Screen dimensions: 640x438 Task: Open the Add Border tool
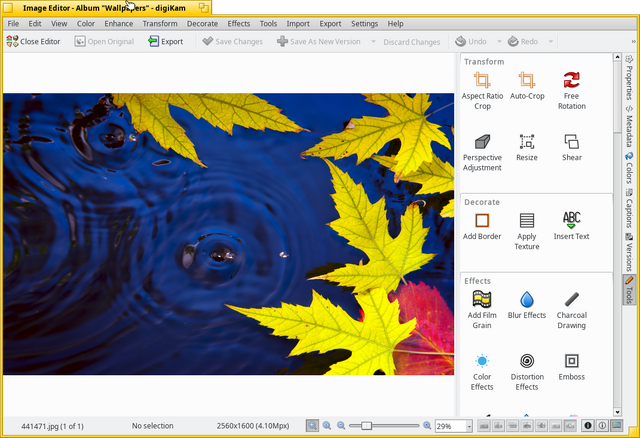coord(482,227)
